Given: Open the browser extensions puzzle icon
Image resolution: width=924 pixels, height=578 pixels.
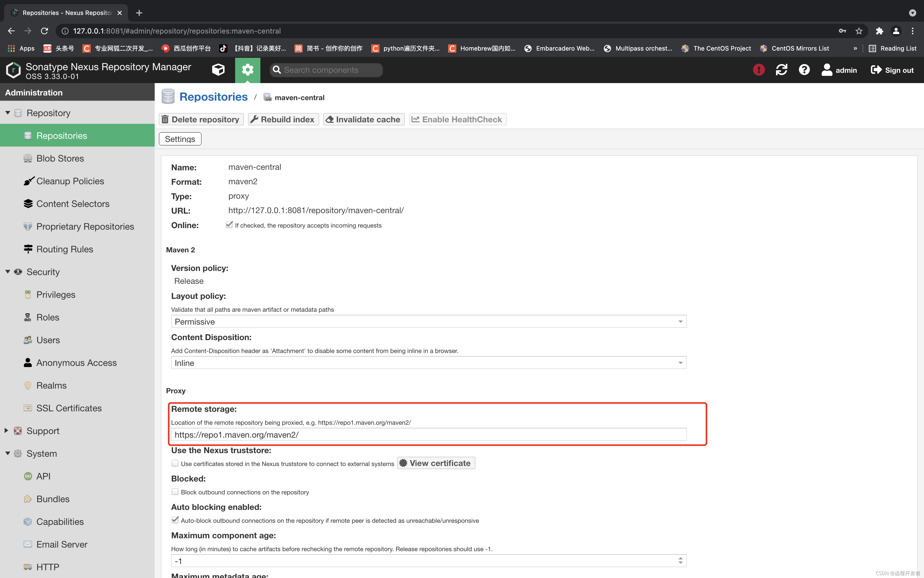Looking at the screenshot, I should 880,31.
